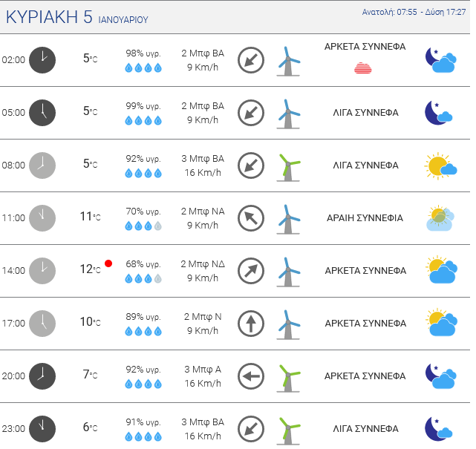Click the wind direction arrow for 02:00
This screenshot has height=449, width=476.
click(x=251, y=60)
